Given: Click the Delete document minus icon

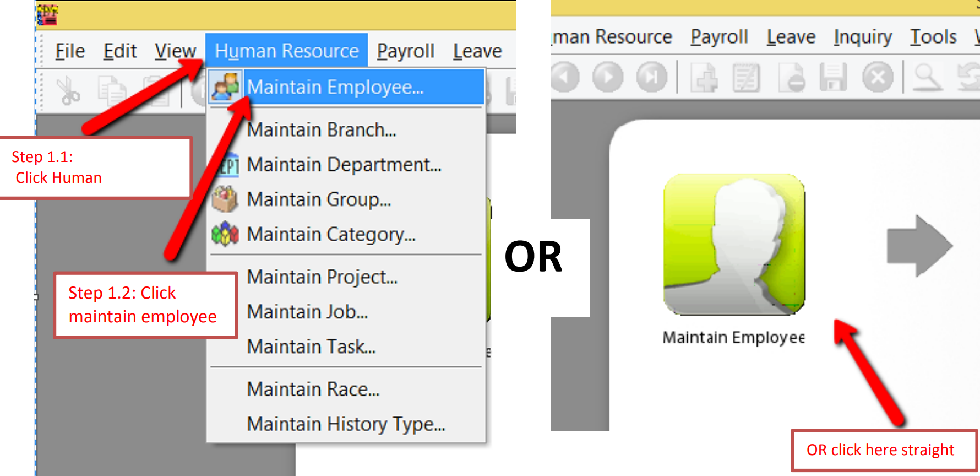Looking at the screenshot, I should tap(792, 77).
